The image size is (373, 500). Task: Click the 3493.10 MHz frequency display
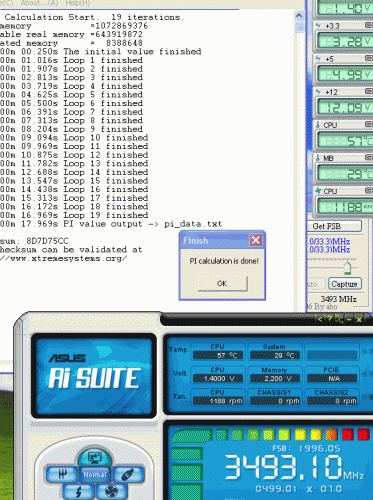[293, 467]
